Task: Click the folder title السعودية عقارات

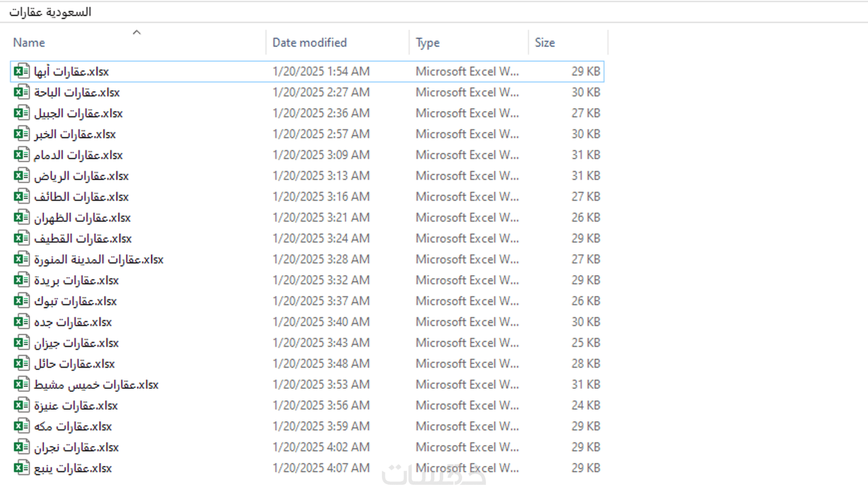Action: [50, 12]
